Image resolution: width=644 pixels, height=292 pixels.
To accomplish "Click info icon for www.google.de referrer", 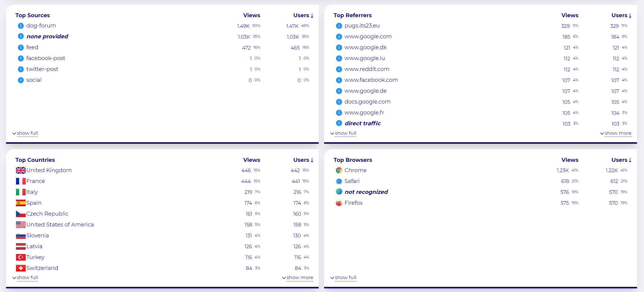I will click(339, 91).
